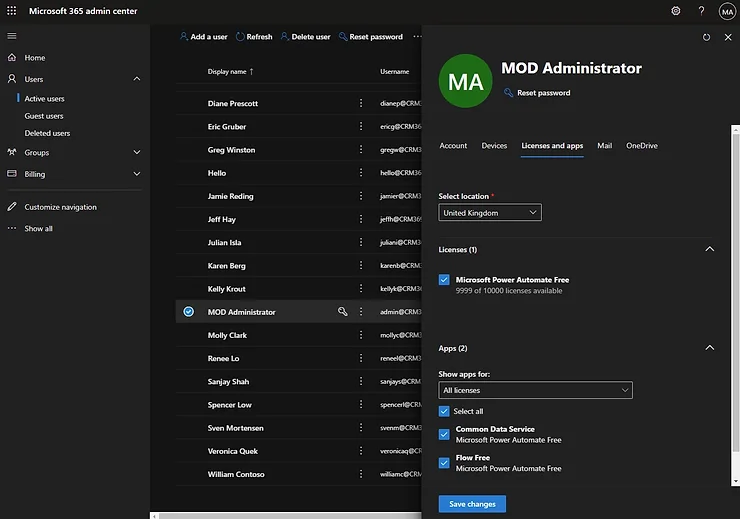The width and height of the screenshot is (740, 519).
Task: Open more actions for William Contoso
Action: point(361,474)
